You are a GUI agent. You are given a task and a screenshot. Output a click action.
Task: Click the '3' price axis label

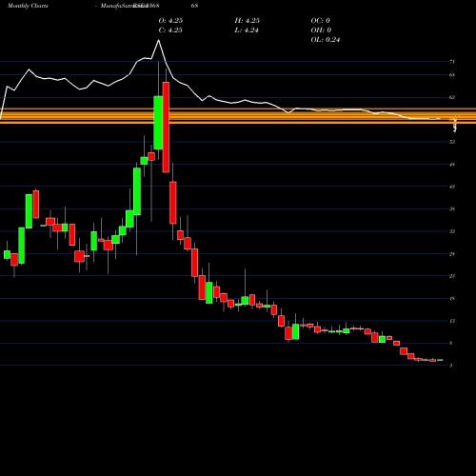pos(451,366)
